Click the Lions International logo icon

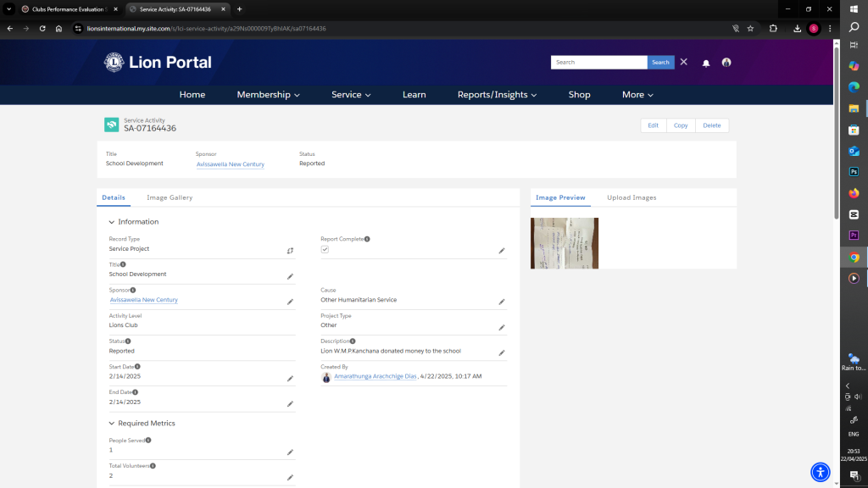pos(114,62)
